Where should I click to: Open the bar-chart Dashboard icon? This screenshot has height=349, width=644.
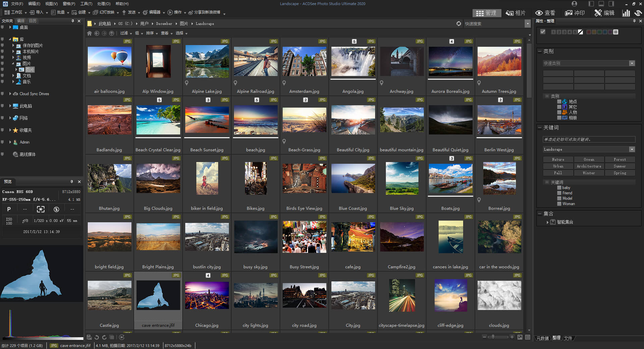626,13
